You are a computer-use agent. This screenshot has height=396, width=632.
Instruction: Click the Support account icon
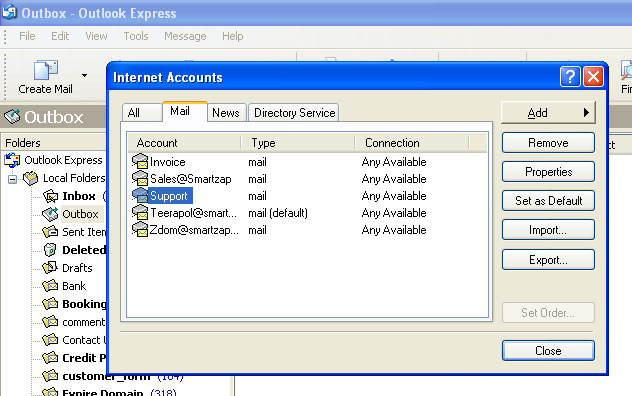point(140,196)
